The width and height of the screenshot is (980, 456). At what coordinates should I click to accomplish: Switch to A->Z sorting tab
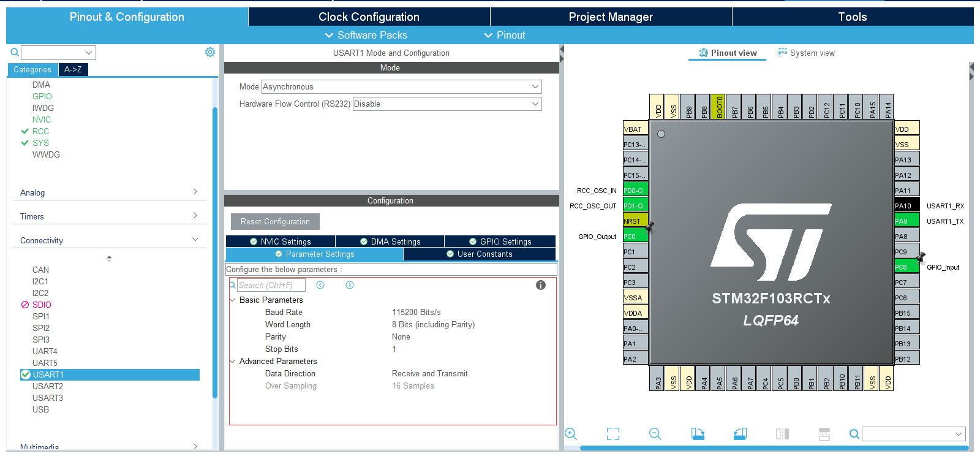point(73,69)
